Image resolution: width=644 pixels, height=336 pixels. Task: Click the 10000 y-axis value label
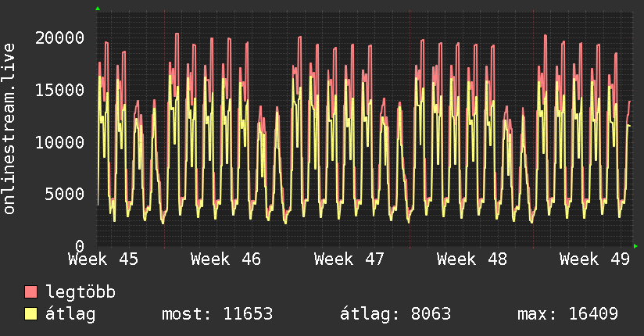pyautogui.click(x=60, y=141)
